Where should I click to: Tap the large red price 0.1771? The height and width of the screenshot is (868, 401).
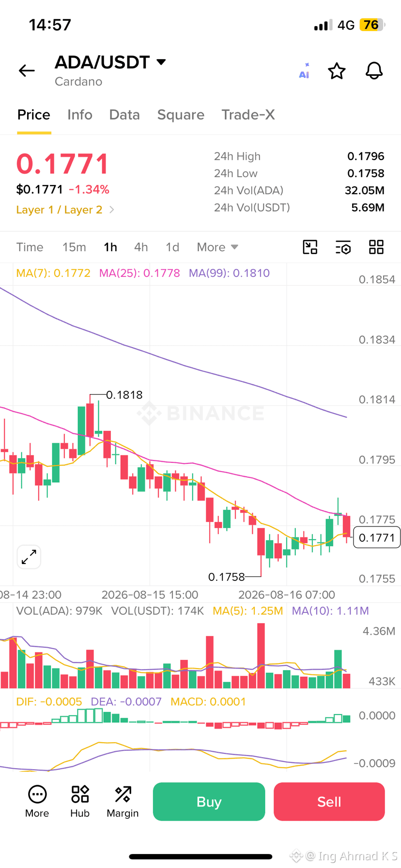pos(63,164)
